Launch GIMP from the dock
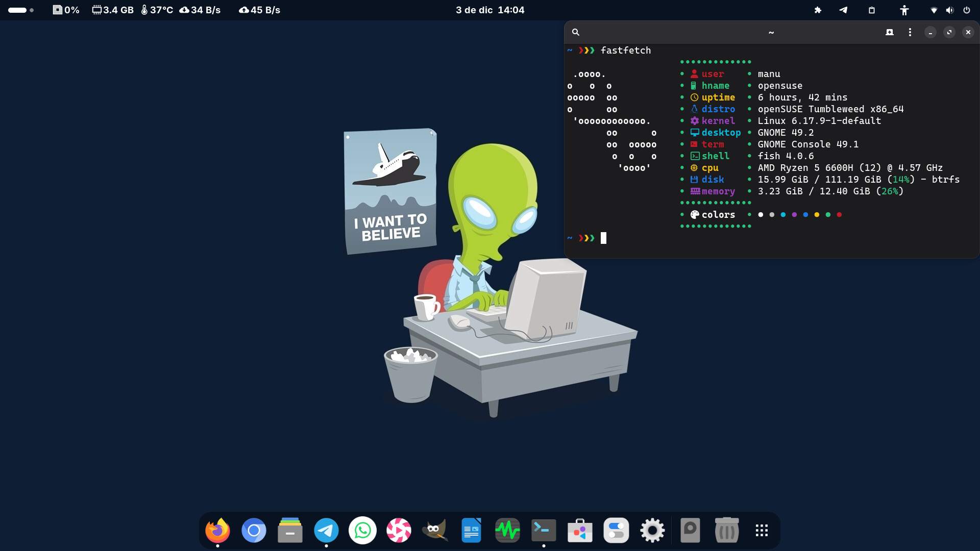 click(435, 531)
